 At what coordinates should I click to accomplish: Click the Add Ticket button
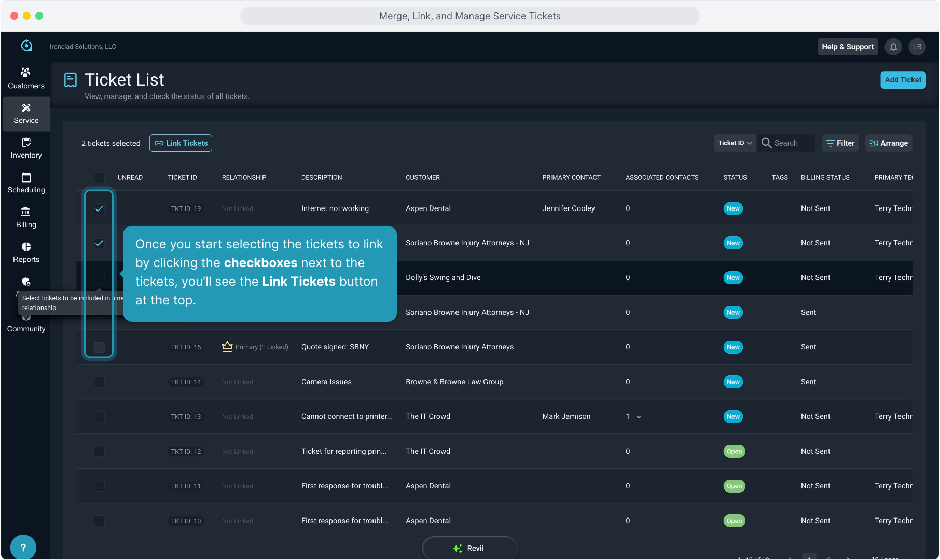[x=903, y=80]
